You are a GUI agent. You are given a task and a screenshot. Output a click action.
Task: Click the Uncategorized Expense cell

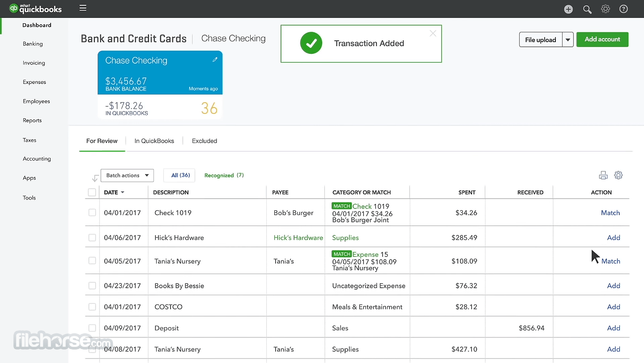369,285
